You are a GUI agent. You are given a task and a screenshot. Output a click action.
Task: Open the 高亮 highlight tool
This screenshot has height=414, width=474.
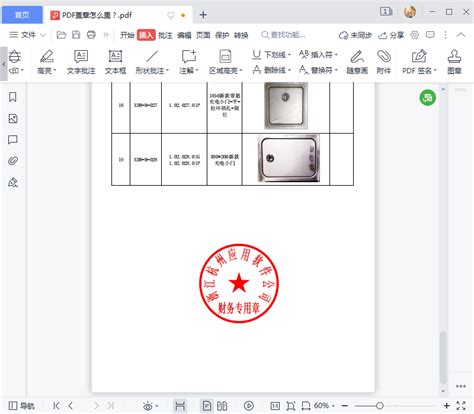pos(47,62)
